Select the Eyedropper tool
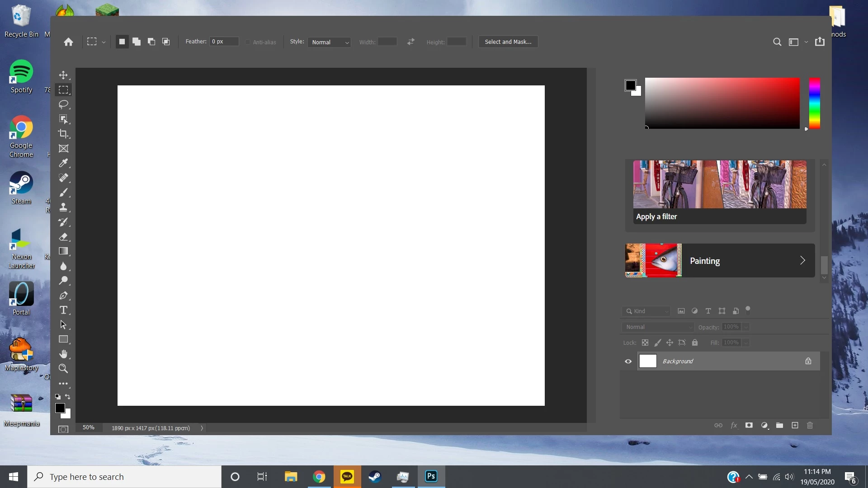Screen dimensions: 868x488 63,163
